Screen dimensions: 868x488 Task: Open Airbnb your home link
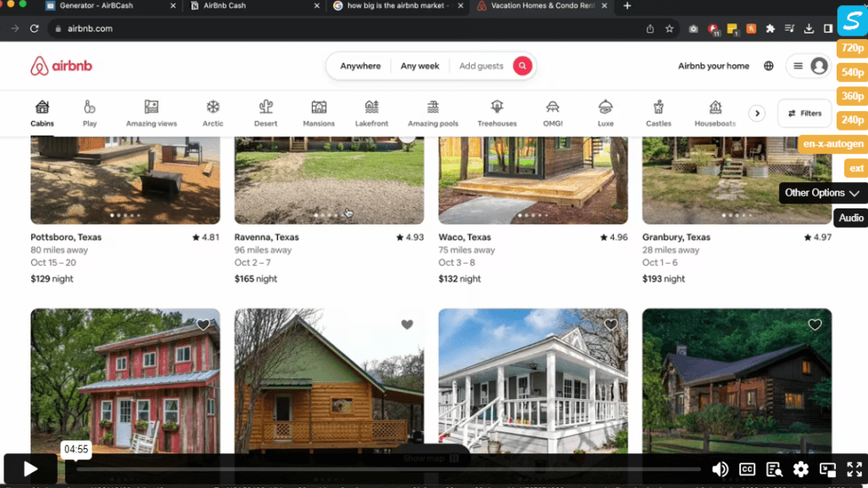[x=714, y=66]
